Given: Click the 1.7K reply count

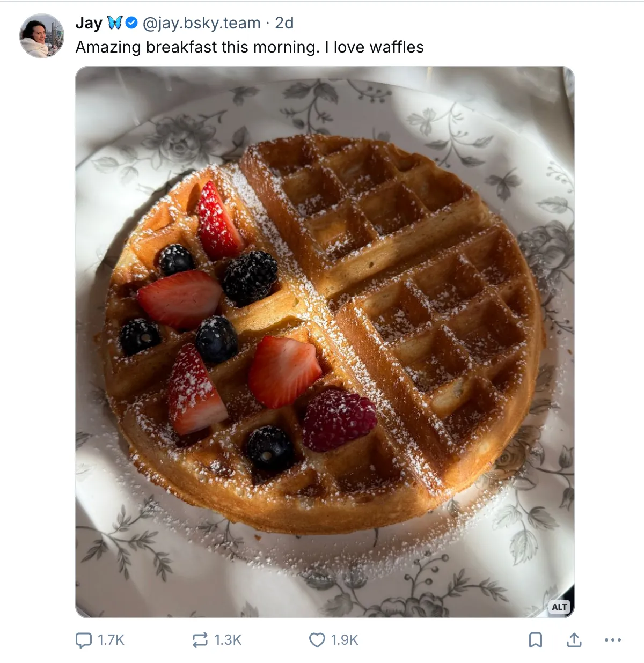Looking at the screenshot, I should pyautogui.click(x=111, y=640).
